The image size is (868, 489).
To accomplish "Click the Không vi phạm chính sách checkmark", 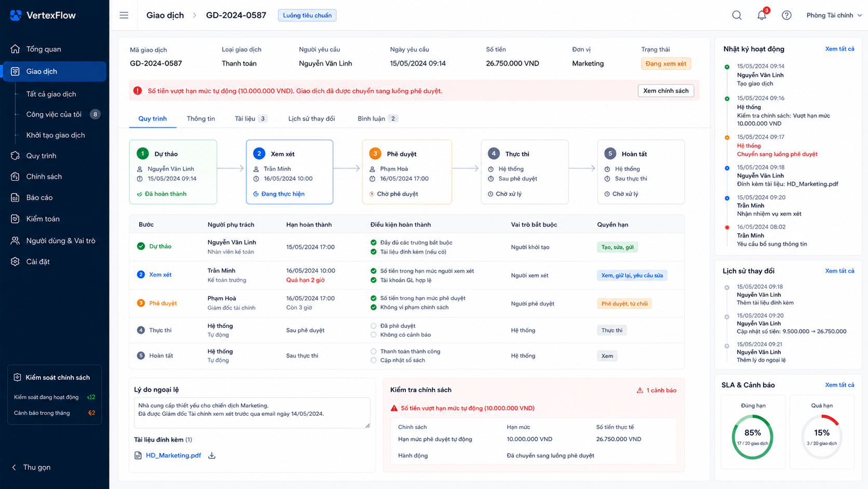I will coord(373,307).
